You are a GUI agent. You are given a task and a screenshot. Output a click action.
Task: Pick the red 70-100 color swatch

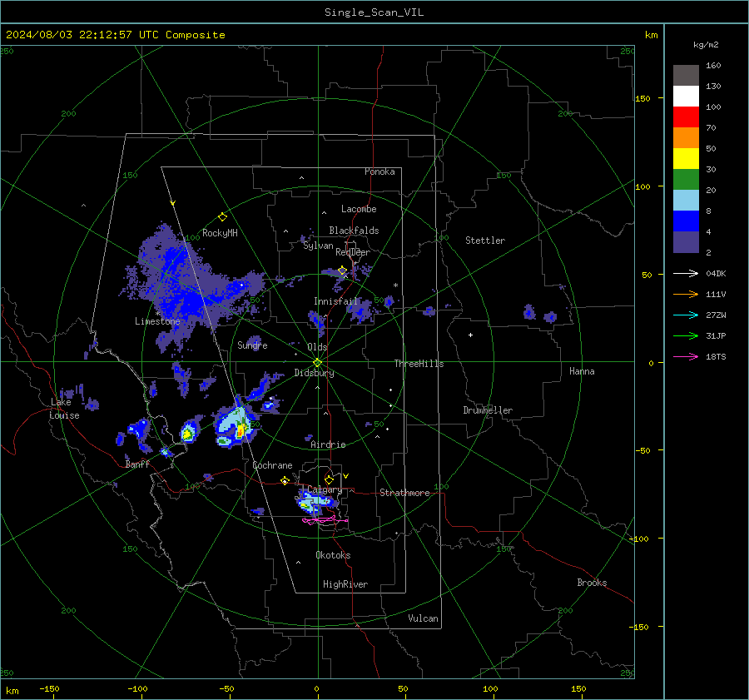click(686, 117)
